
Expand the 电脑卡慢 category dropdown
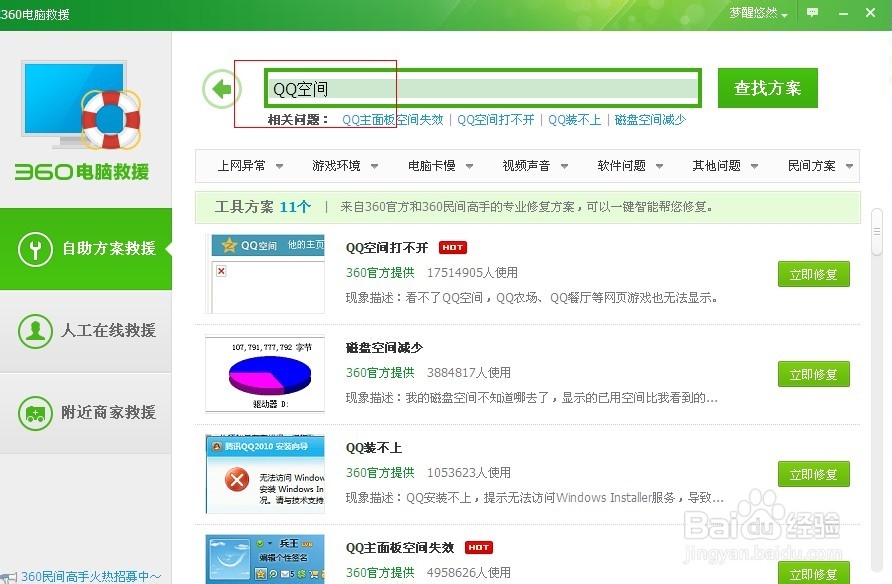coord(440,166)
